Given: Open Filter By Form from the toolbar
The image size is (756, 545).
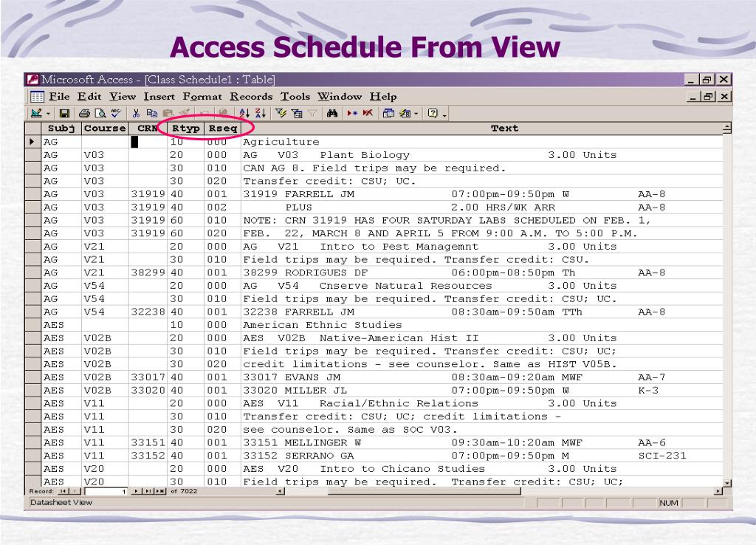Looking at the screenshot, I should (297, 113).
